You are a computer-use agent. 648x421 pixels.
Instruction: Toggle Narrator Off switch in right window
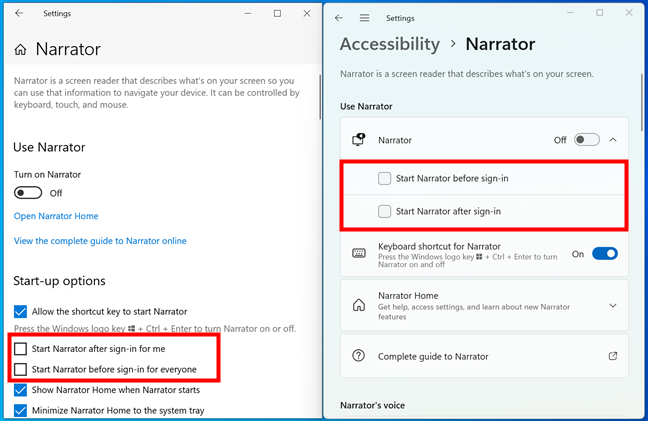pyautogui.click(x=586, y=140)
